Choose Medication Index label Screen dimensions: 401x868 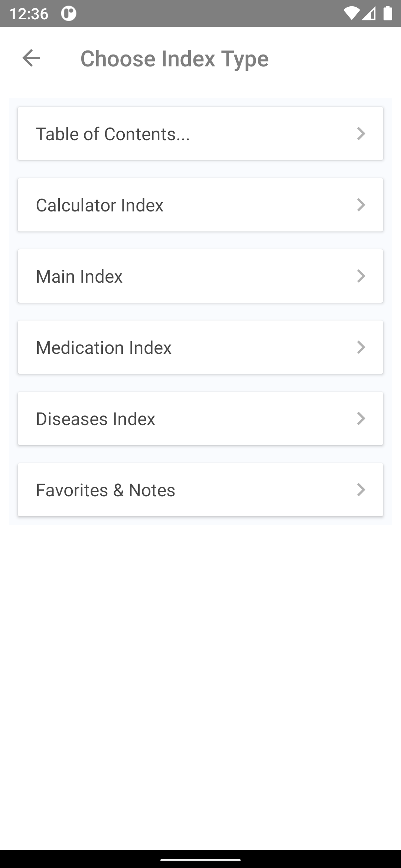104,348
